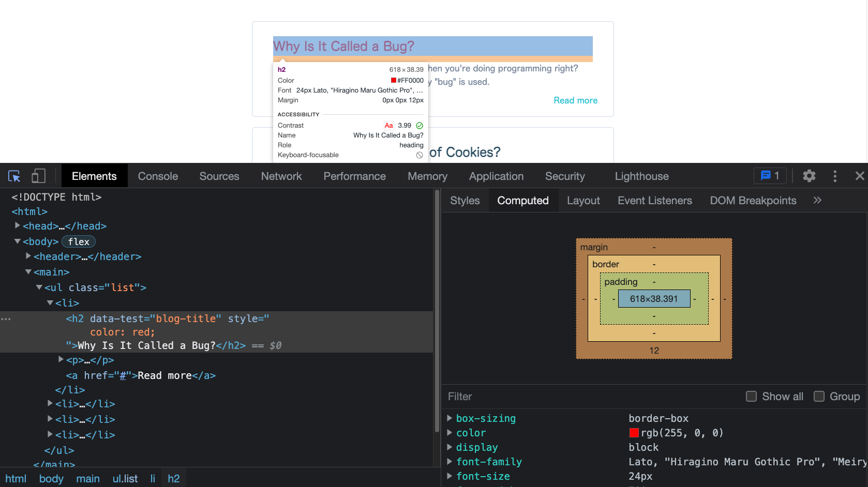868x487 pixels.
Task: Click the issues counter message badge
Action: coord(770,176)
